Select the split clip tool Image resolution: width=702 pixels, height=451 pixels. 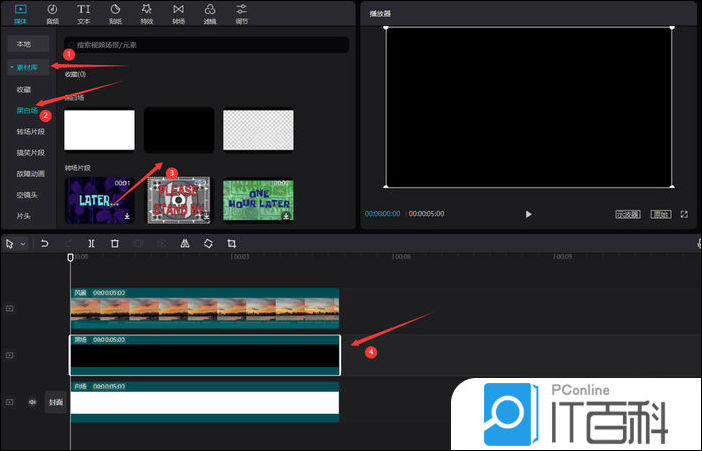91,243
